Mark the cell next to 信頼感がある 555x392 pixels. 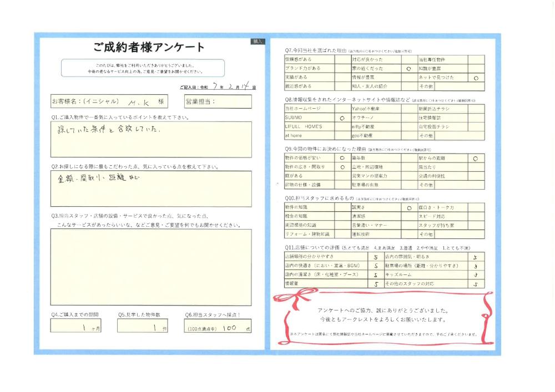(x=342, y=59)
